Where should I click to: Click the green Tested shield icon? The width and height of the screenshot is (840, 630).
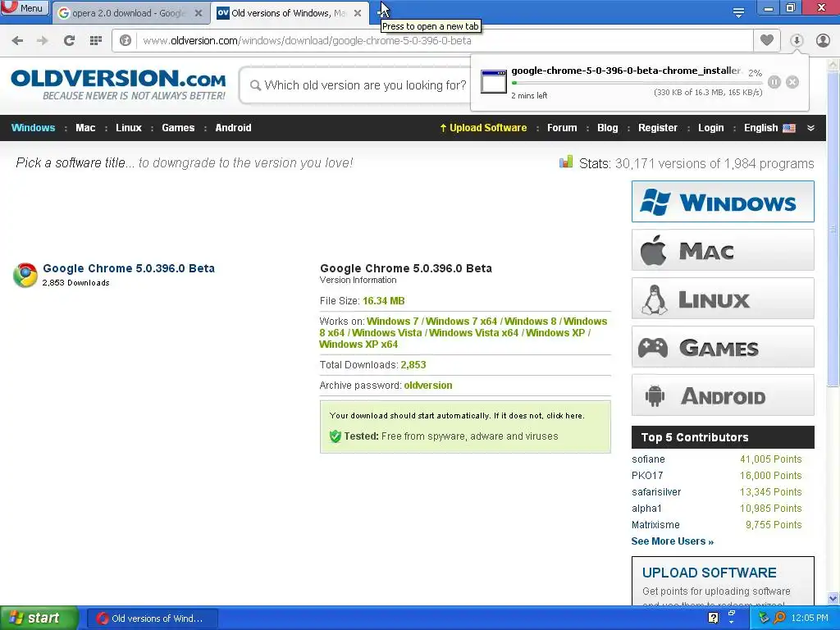pyautogui.click(x=336, y=436)
